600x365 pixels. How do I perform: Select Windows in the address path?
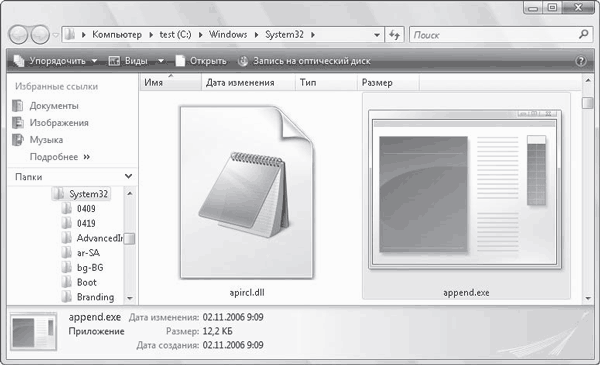click(x=228, y=35)
